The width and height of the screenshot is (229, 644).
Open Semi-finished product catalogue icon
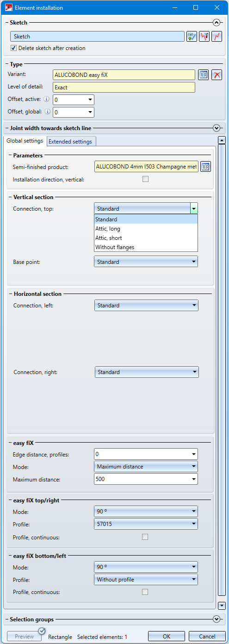tap(205, 167)
